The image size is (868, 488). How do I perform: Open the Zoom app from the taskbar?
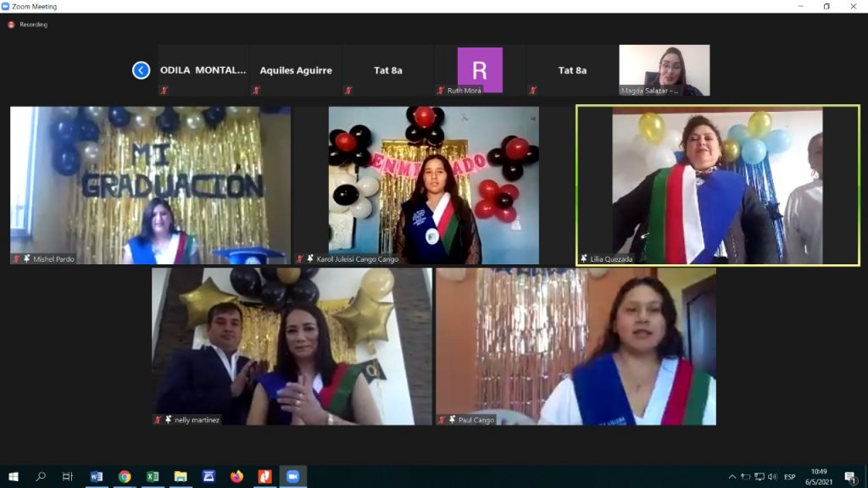point(293,475)
